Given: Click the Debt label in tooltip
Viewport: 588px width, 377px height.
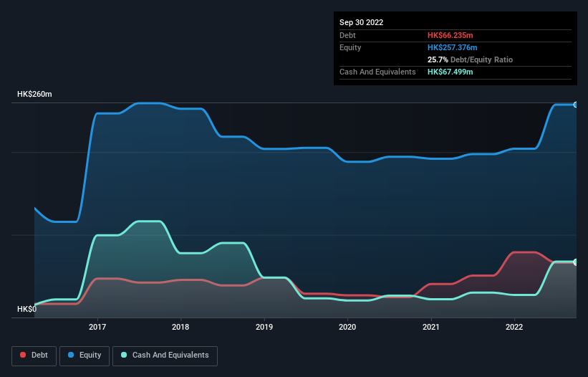Looking at the screenshot, I should (347, 35).
